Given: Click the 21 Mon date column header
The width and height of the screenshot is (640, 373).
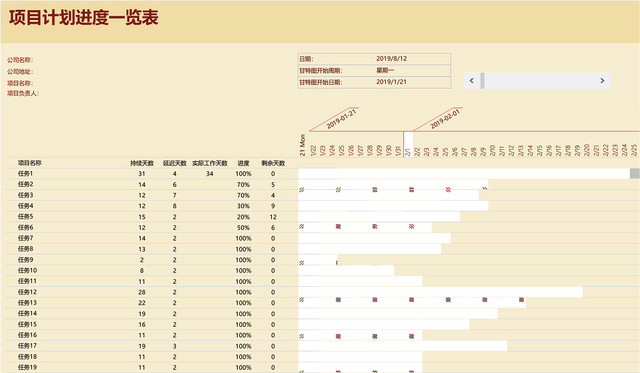Looking at the screenshot, I should tap(302, 144).
